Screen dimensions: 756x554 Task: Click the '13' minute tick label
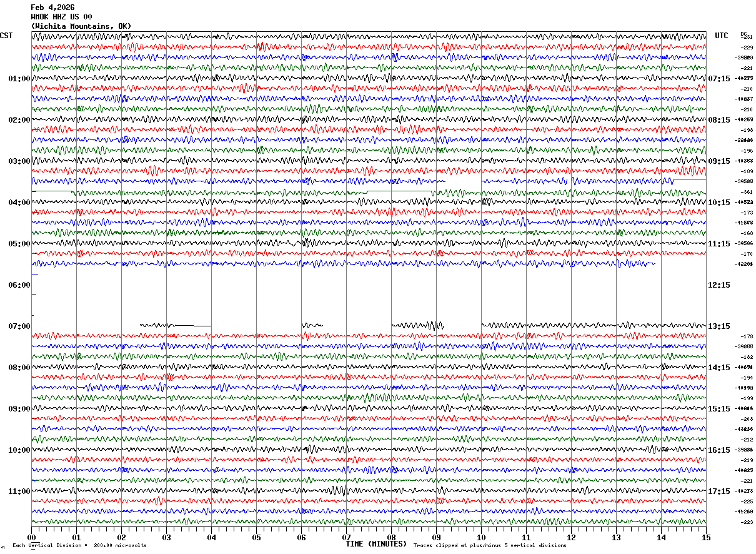616,537
